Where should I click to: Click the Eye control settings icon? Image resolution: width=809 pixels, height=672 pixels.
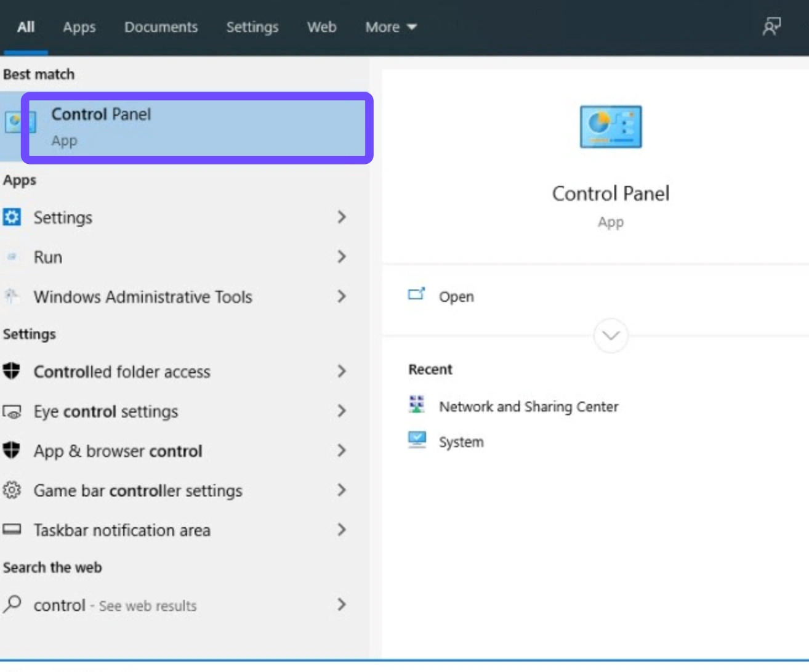(x=12, y=411)
